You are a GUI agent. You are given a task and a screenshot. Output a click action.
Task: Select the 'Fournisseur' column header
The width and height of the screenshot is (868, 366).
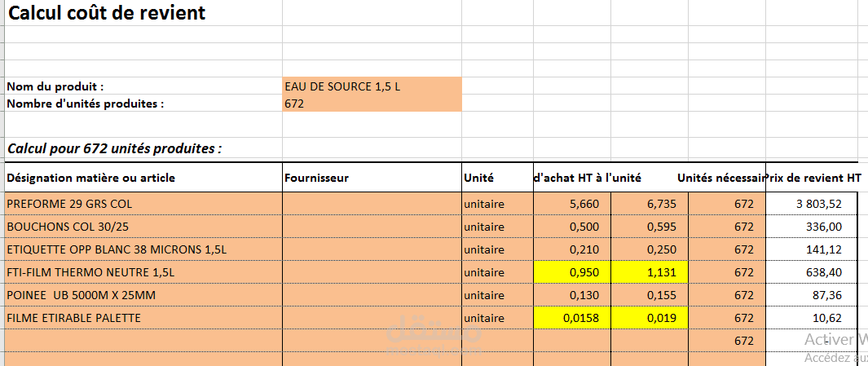point(372,178)
